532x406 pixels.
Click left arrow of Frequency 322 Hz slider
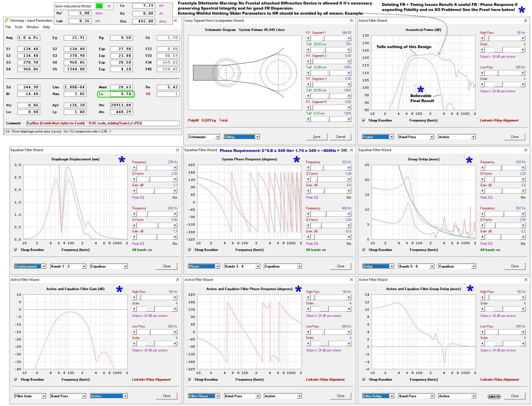[x=308, y=167]
